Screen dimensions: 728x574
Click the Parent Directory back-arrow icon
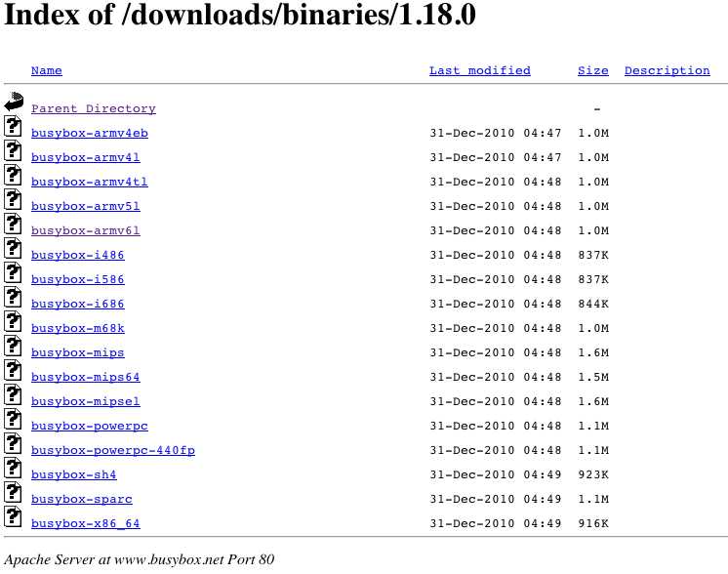tap(14, 102)
